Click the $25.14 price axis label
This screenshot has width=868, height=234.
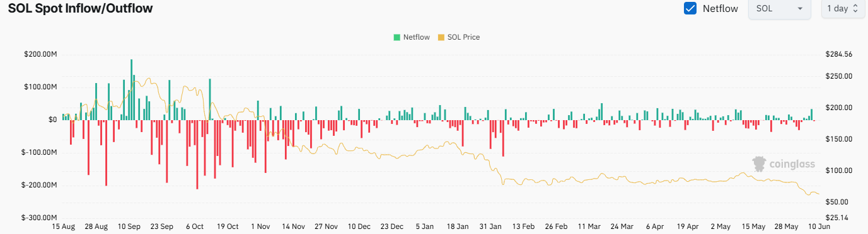pyautogui.click(x=836, y=218)
